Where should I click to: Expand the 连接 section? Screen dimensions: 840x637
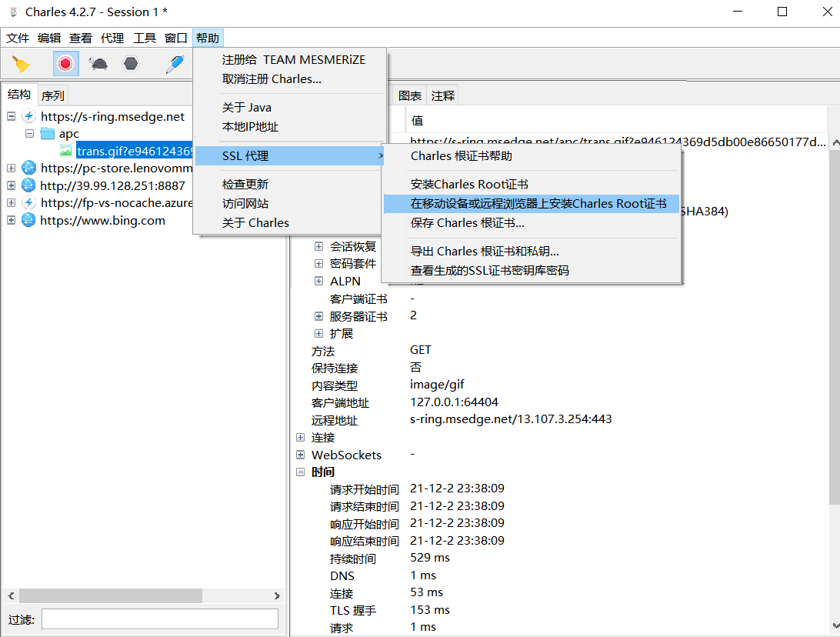point(301,437)
